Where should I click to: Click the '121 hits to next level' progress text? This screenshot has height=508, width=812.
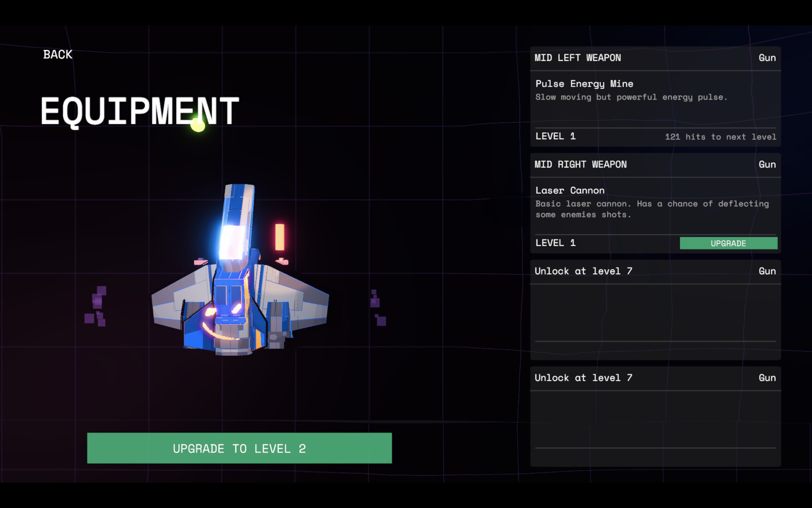coord(720,137)
